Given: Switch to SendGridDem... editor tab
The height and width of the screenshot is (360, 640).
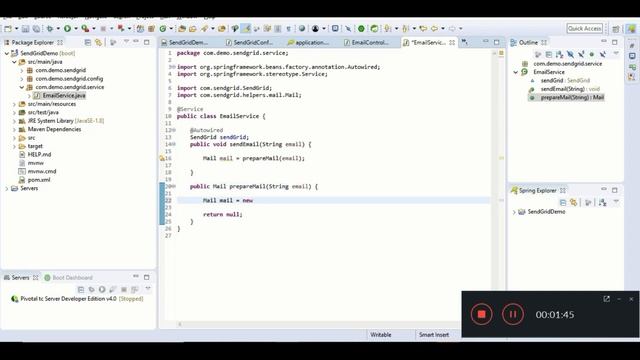Looking at the screenshot, I should [188, 42].
